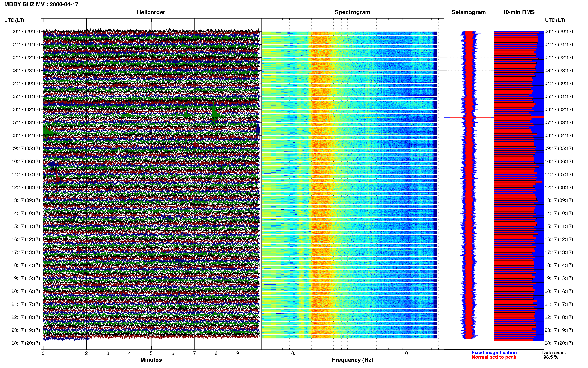Image resolution: width=588 pixels, height=368 pixels.
Task: Click 17:17 (13:17) on the right time axis
Action: tap(559, 252)
